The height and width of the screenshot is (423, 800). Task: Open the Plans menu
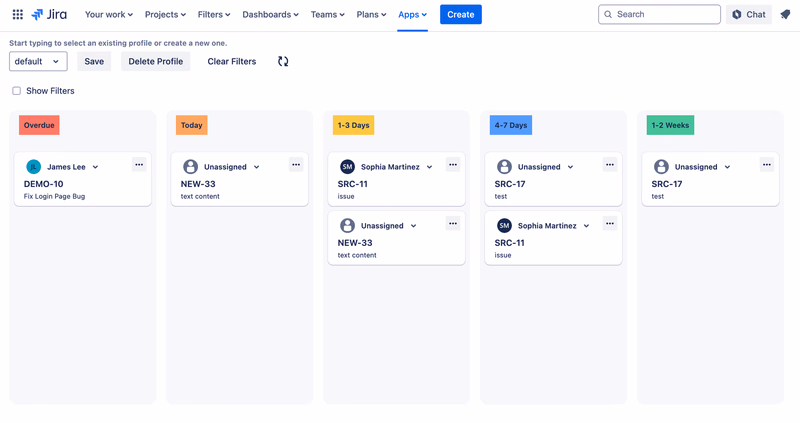pyautogui.click(x=371, y=14)
